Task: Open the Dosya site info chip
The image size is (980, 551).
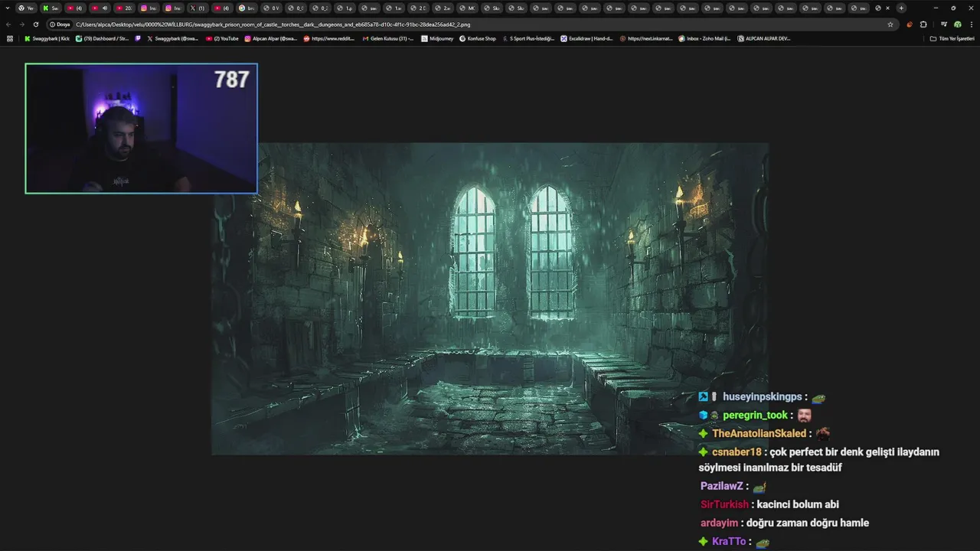Action: point(60,24)
